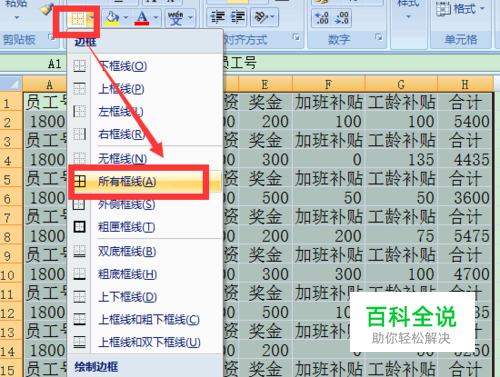The height and width of the screenshot is (377, 500).
Task: Open the 剪贴板 group dialog launcher
Action: click(x=51, y=37)
